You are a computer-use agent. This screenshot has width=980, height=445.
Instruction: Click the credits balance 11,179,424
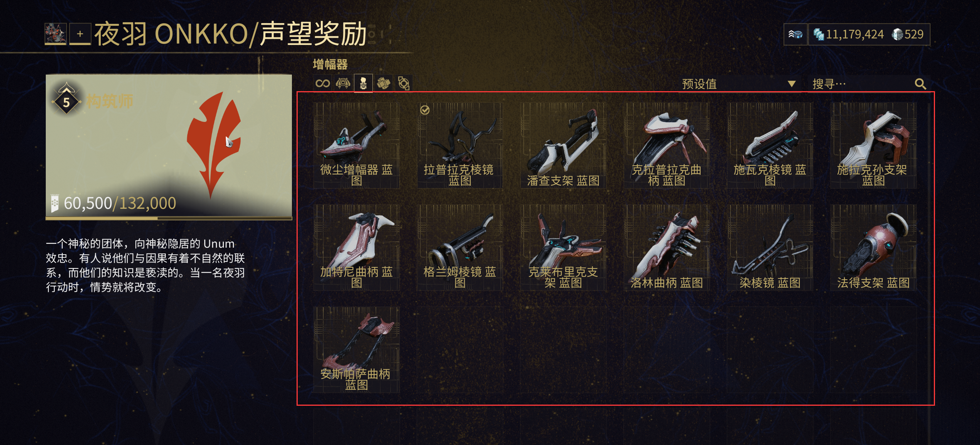848,35
